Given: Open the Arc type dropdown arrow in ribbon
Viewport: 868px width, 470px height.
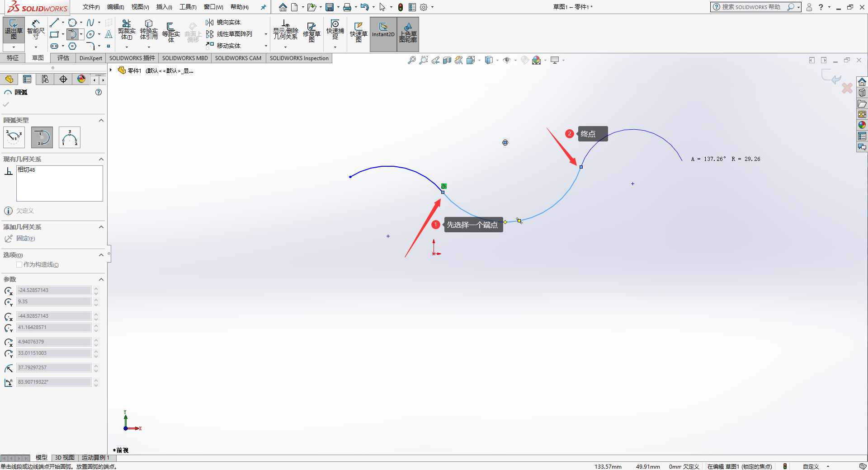Looking at the screenshot, I should [x=81, y=34].
